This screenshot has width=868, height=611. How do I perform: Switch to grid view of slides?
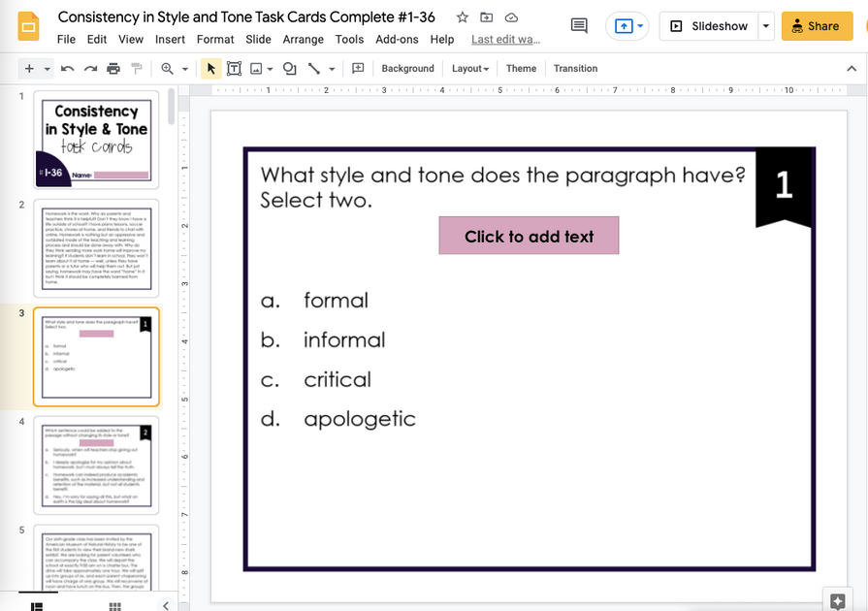pos(114,604)
